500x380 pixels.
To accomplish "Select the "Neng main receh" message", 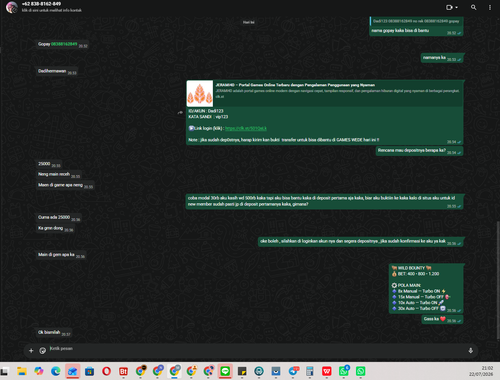I will click(59, 174).
